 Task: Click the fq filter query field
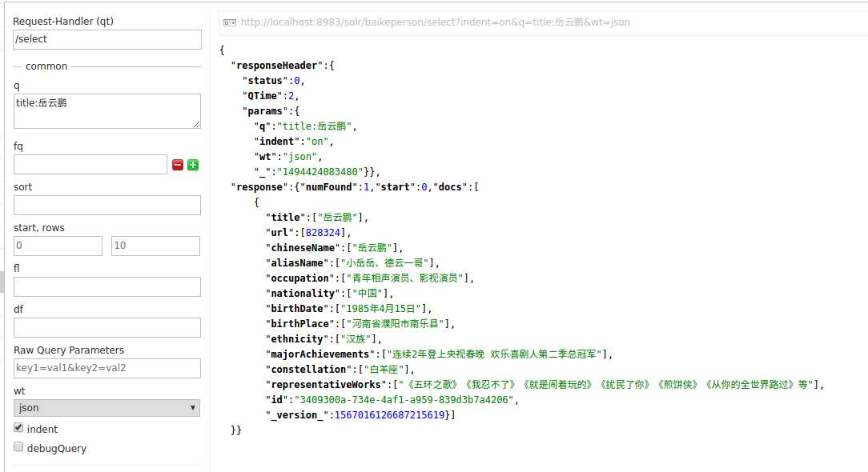[x=90, y=164]
